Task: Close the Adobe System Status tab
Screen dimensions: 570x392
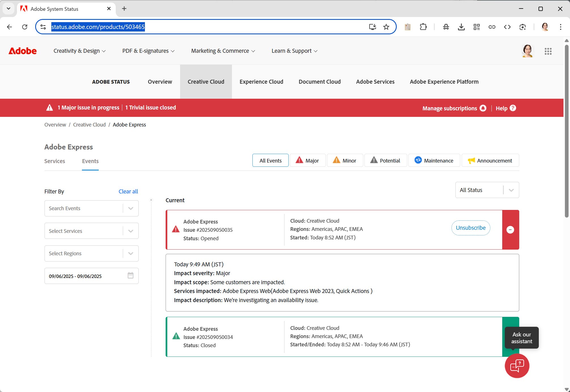Action: click(109, 9)
